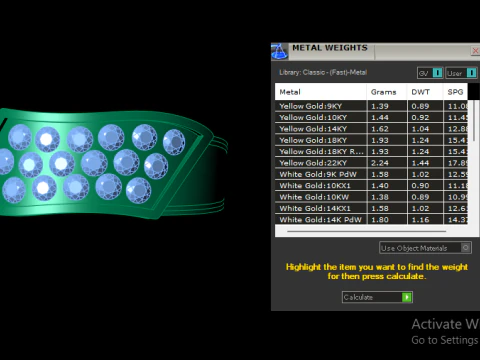Enable Use Object Materials option
Screen dimensions: 480x360
425,248
